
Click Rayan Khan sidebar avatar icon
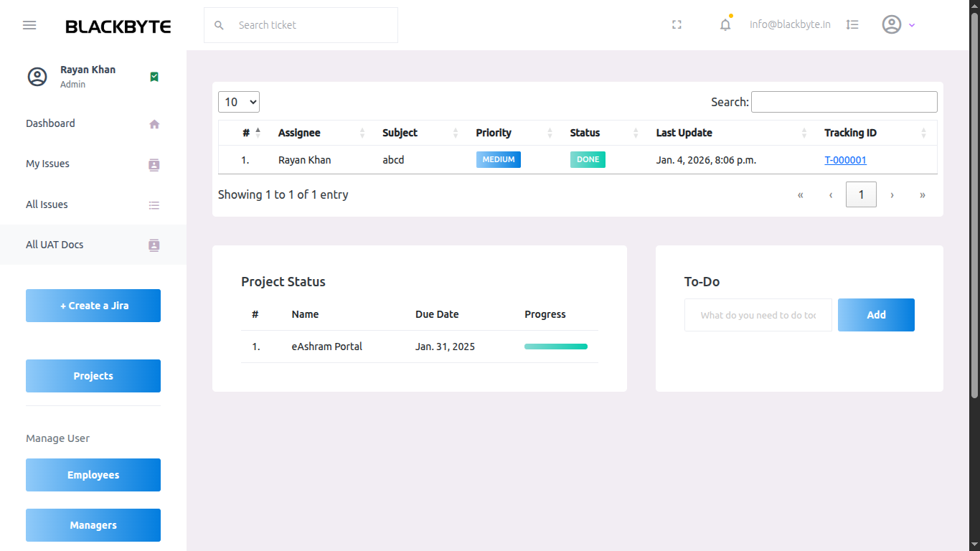point(37,77)
